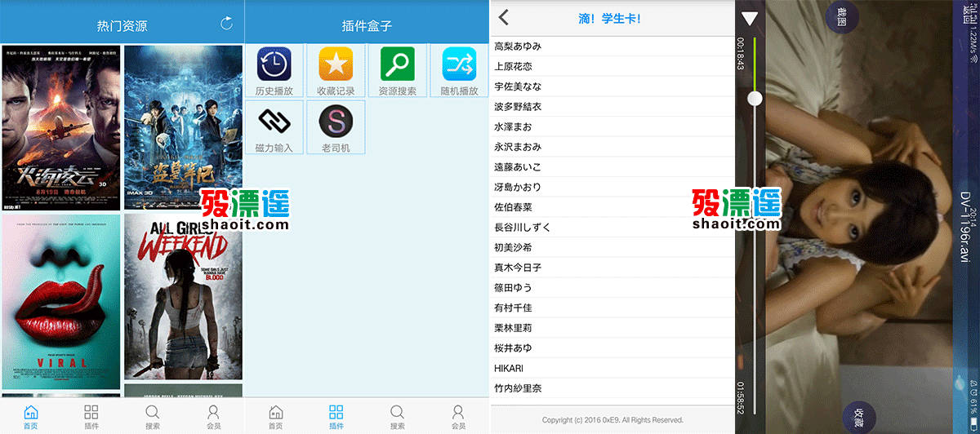980x434 pixels.
Task: Open the 火海凌云 movie poster
Action: (61, 128)
